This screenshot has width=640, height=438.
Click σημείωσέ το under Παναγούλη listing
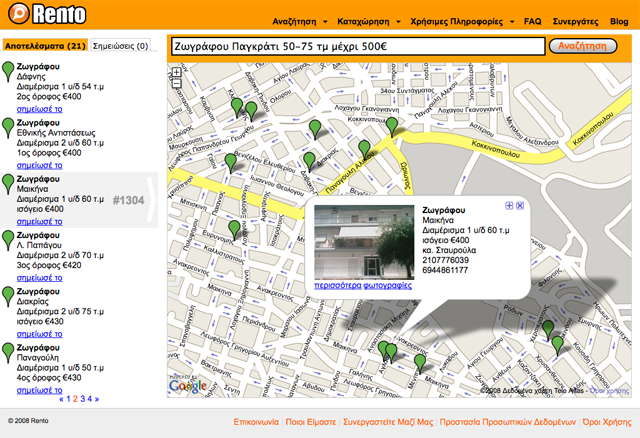(x=40, y=390)
